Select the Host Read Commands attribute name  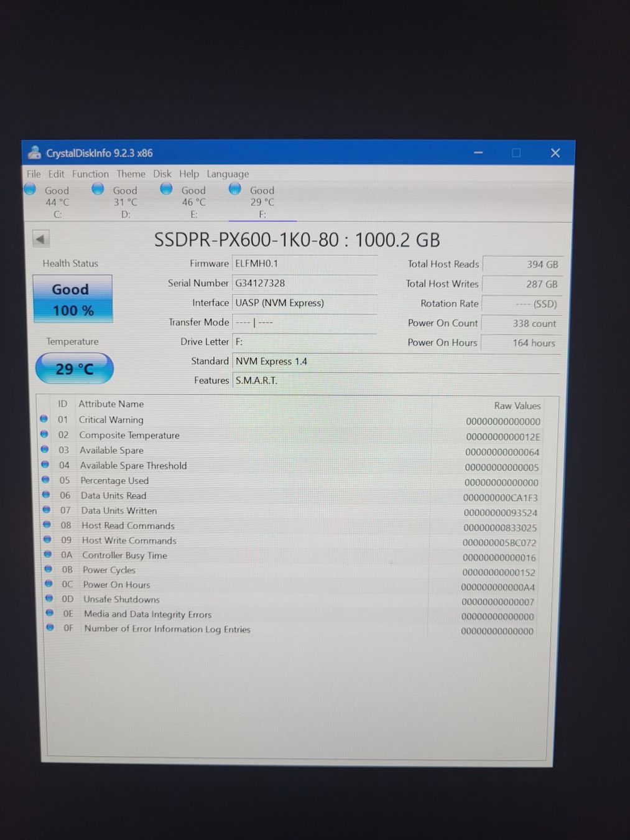pos(128,526)
